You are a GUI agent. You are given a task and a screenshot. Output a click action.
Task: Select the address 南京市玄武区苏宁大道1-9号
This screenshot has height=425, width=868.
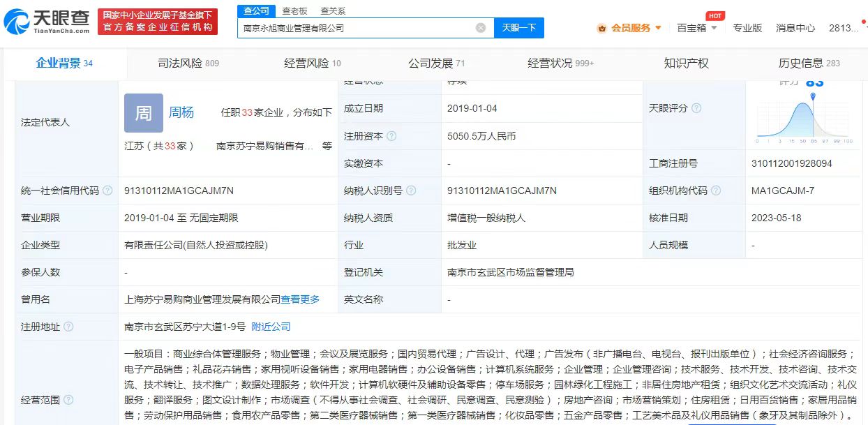click(x=185, y=327)
